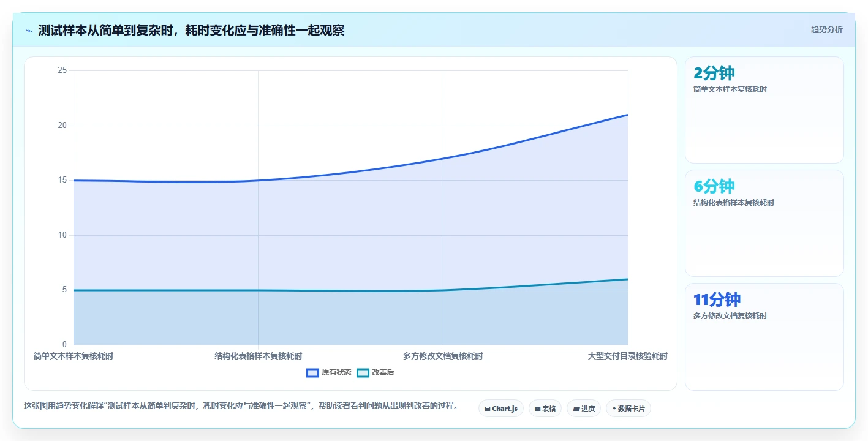This screenshot has width=868, height=441.
Task: Open the 11分钟 metric card
Action: [764, 337]
